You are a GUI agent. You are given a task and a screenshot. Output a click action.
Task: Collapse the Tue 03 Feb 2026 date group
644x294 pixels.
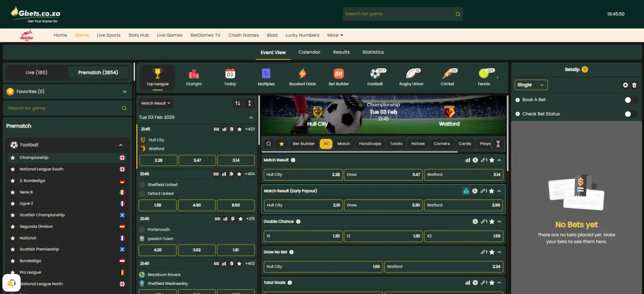point(251,117)
